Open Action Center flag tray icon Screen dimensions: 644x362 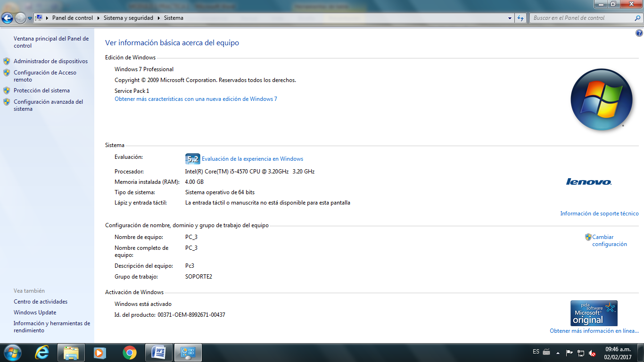(570, 353)
